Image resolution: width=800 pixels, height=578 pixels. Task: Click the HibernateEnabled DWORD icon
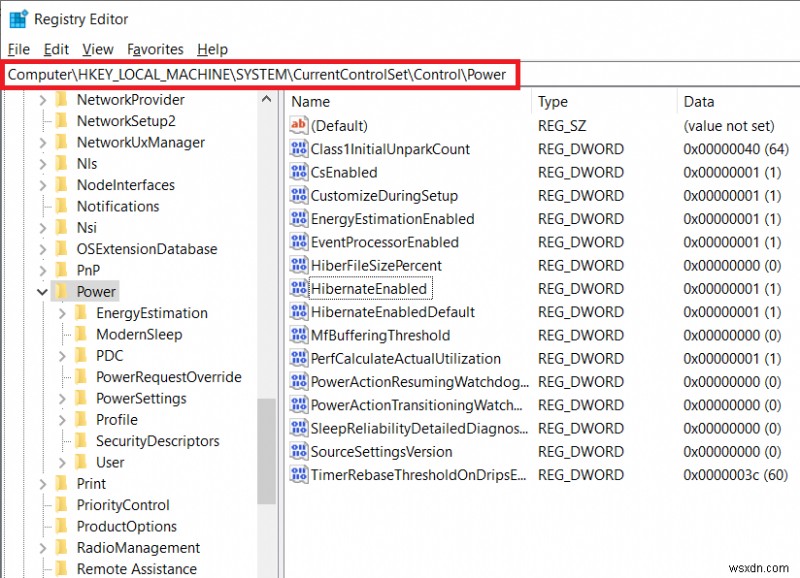298,288
